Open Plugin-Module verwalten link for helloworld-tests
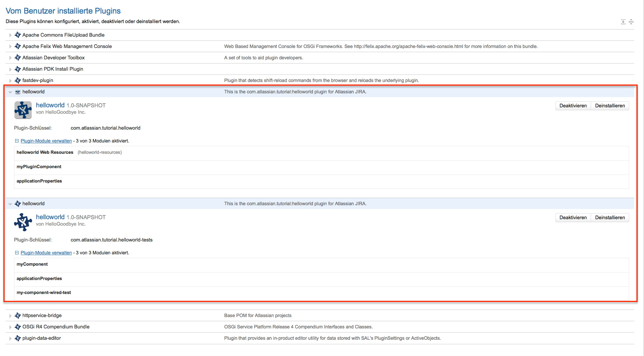The width and height of the screenshot is (644, 356). [x=46, y=253]
